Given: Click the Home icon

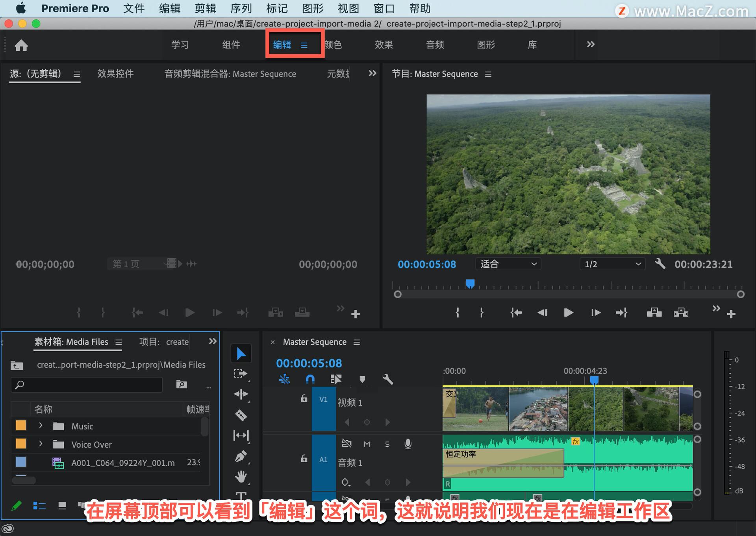Looking at the screenshot, I should (21, 45).
